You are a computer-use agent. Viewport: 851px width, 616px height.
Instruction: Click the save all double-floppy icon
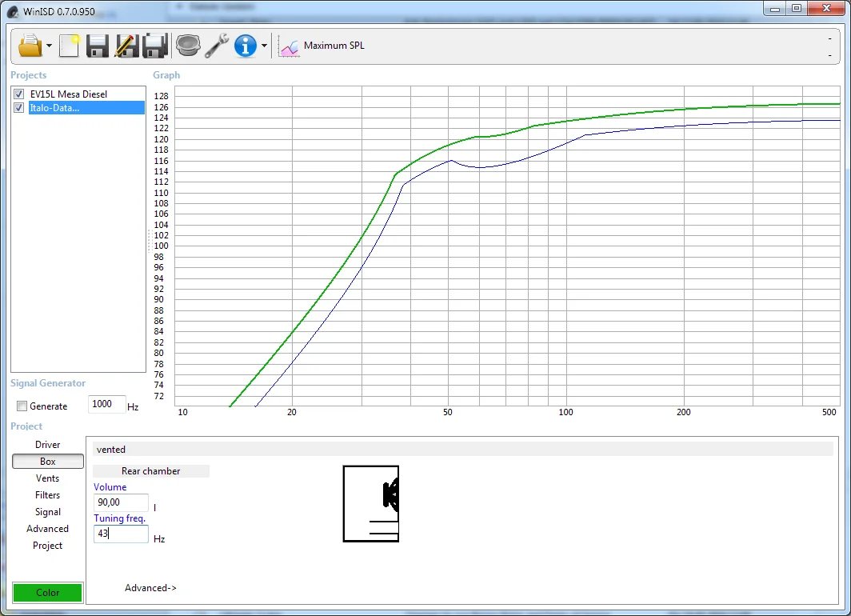154,46
